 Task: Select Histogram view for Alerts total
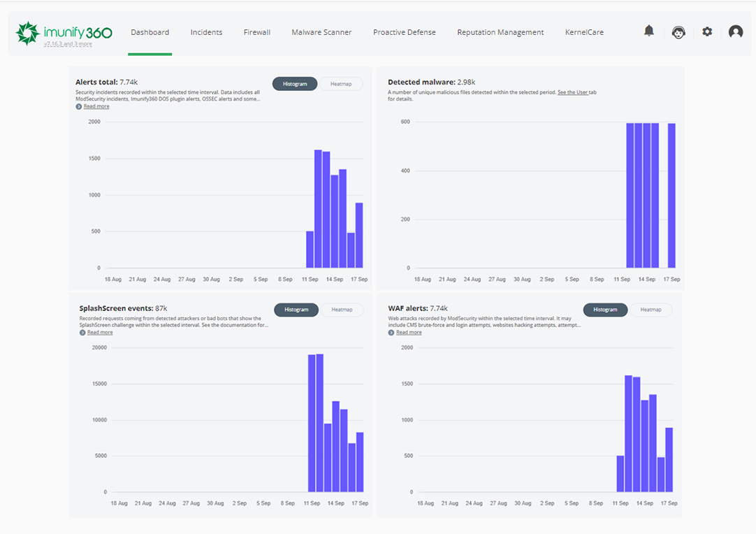coord(295,84)
